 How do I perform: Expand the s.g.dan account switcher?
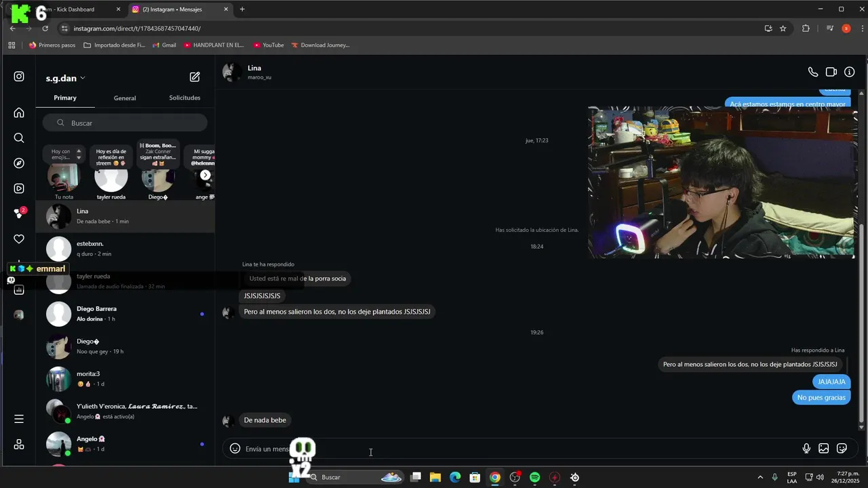click(x=65, y=78)
